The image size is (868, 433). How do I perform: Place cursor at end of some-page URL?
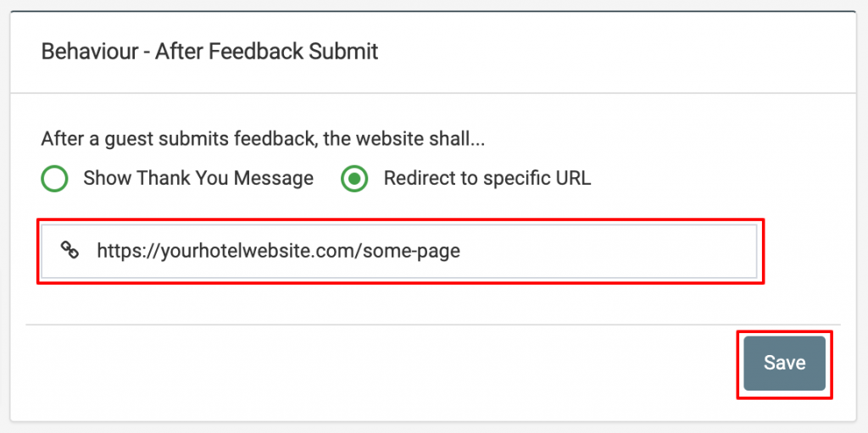tap(460, 252)
